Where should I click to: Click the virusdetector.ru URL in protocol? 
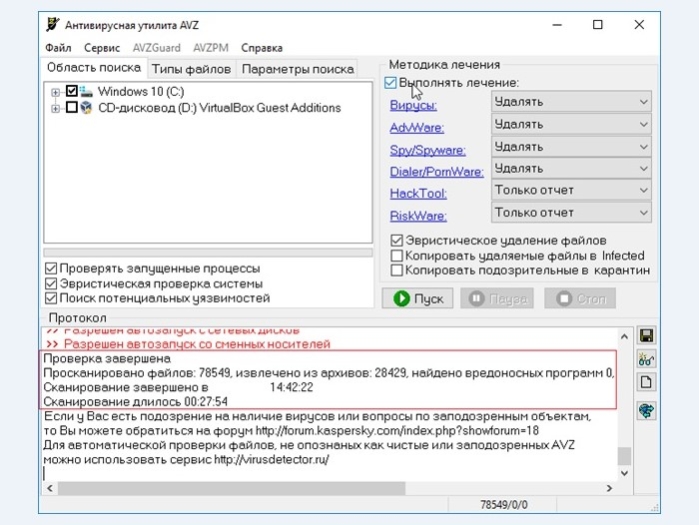[x=271, y=459]
